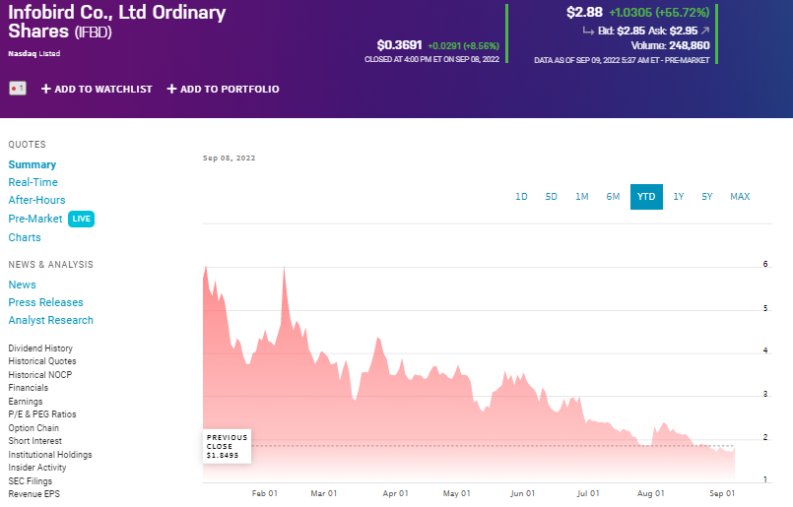Click the closing price $0.3691
Image resolution: width=793 pixels, height=507 pixels.
pyautogui.click(x=400, y=46)
